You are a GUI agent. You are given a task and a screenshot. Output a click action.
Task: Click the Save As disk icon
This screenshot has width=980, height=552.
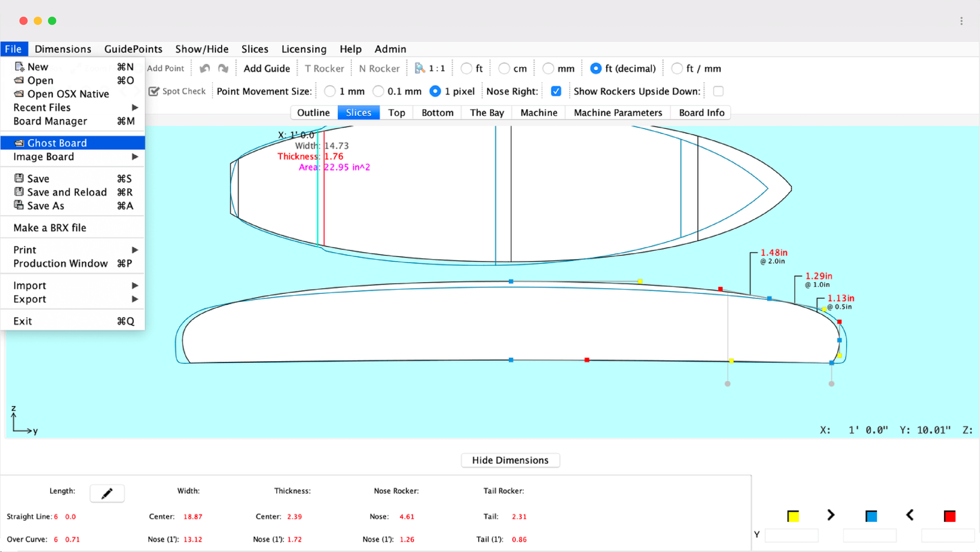coord(19,205)
